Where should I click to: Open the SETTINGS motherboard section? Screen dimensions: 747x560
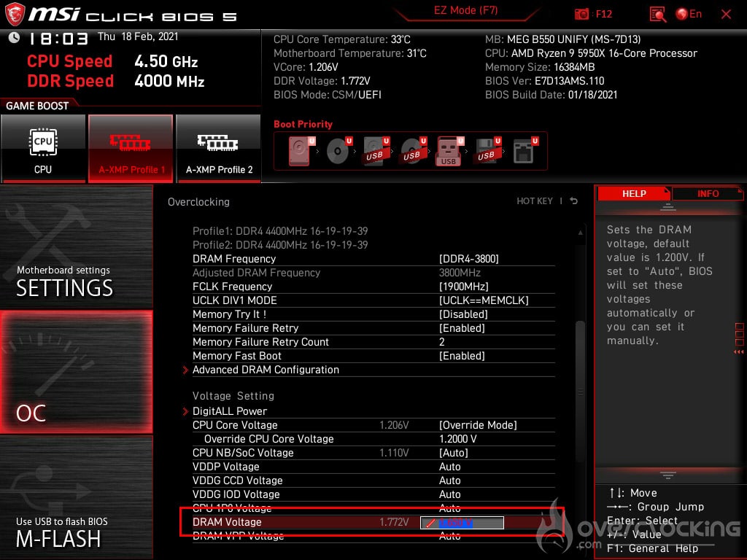click(76, 247)
